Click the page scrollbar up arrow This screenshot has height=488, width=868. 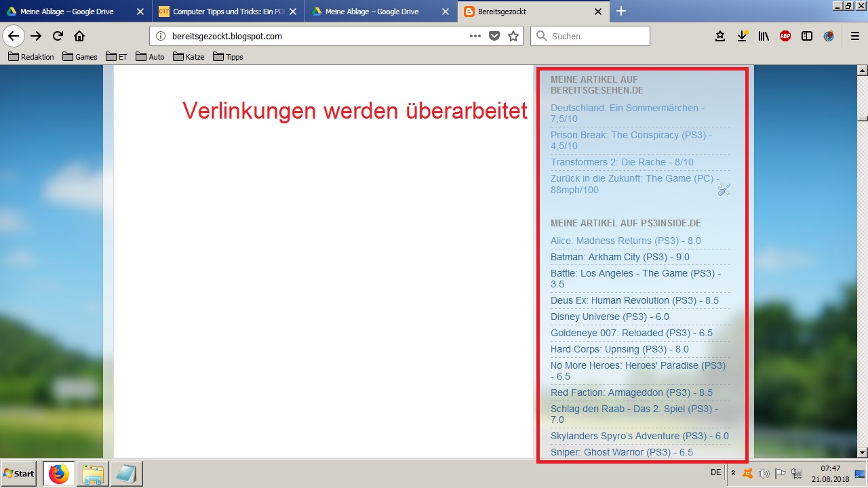tap(862, 70)
